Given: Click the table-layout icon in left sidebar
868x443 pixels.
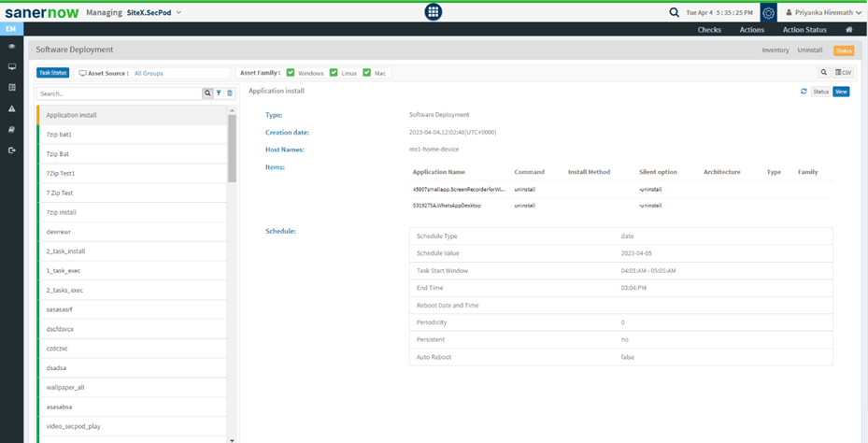Looking at the screenshot, I should 11,88.
